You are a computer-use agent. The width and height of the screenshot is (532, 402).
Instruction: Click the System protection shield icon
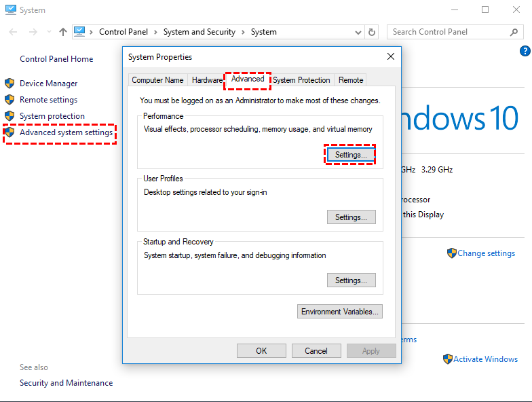tap(9, 115)
